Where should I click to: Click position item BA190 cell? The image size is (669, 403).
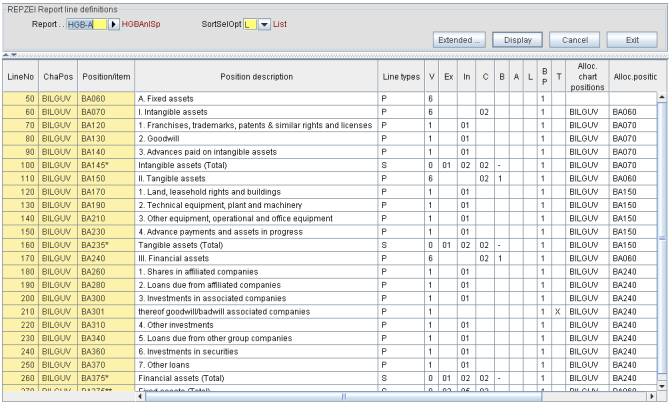pos(106,205)
